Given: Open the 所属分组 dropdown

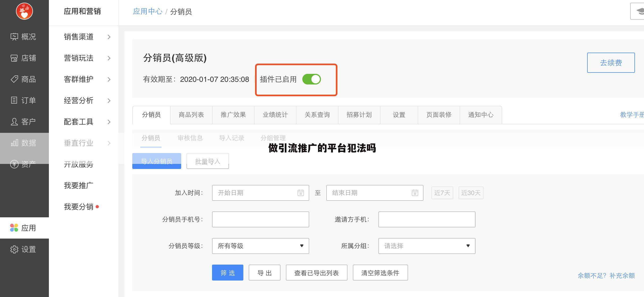Looking at the screenshot, I should click(427, 246).
